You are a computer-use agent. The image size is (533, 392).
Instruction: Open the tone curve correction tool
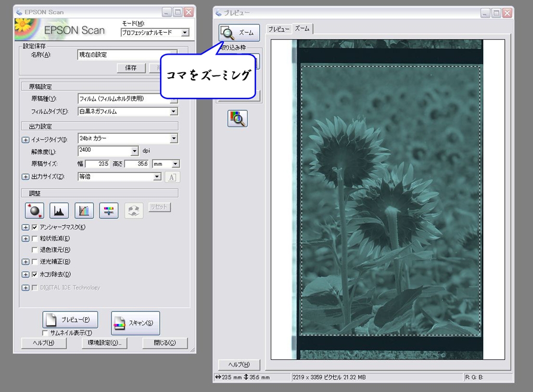pos(84,211)
